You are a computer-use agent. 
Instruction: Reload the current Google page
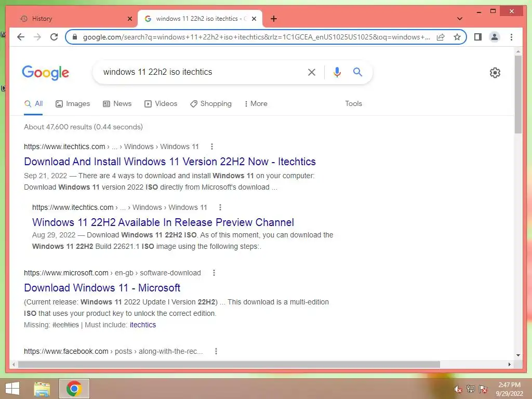coord(54,37)
